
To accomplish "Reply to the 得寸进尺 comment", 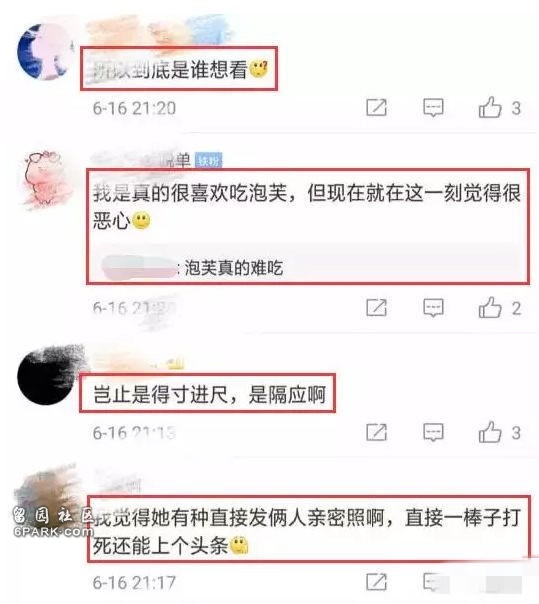I will pos(433,432).
